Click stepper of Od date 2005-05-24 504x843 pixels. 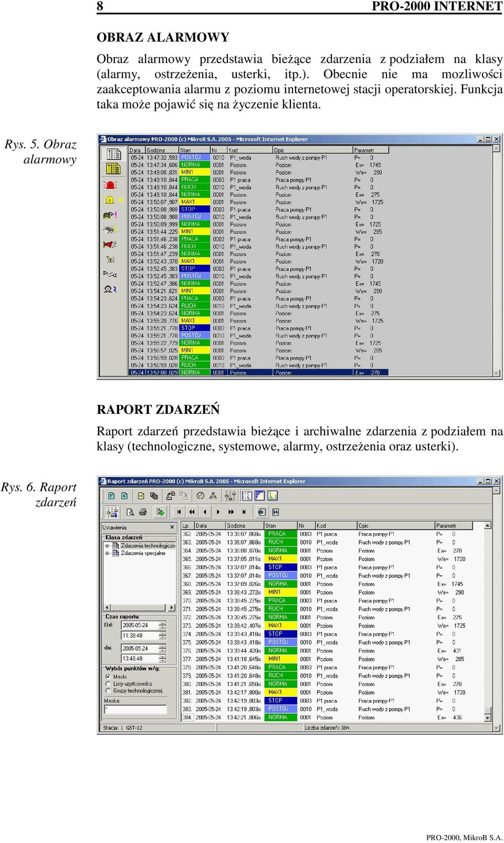pyautogui.click(x=162, y=625)
